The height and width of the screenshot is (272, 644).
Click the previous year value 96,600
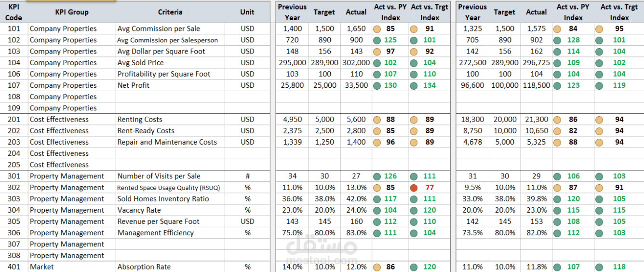pyautogui.click(x=473, y=85)
